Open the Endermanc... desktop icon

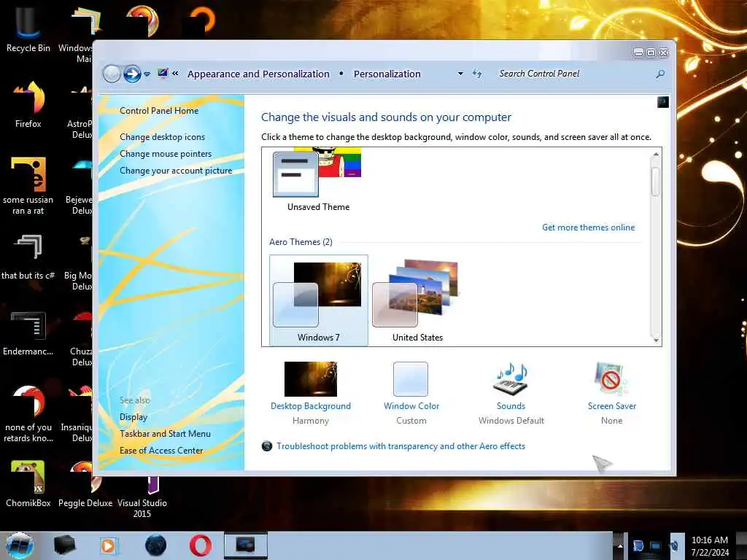tap(28, 332)
